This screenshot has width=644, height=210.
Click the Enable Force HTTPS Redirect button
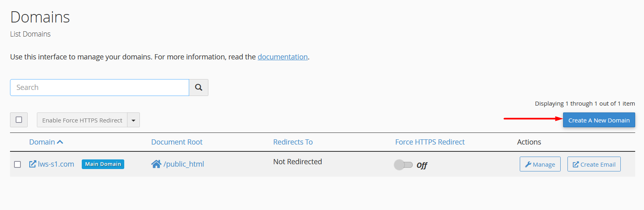[82, 120]
